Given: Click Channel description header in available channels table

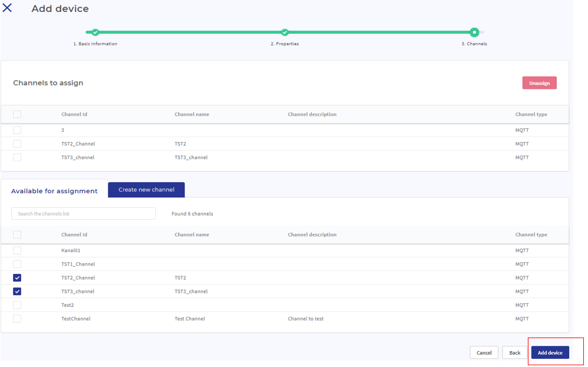Looking at the screenshot, I should click(x=312, y=234).
